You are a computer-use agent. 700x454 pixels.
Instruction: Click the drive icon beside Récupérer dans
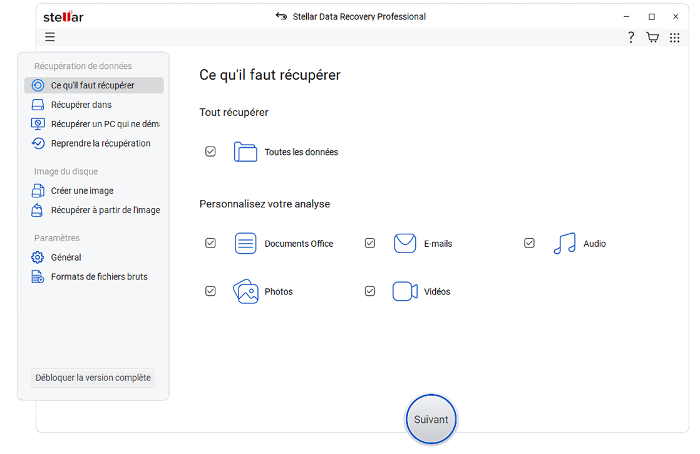coord(38,104)
